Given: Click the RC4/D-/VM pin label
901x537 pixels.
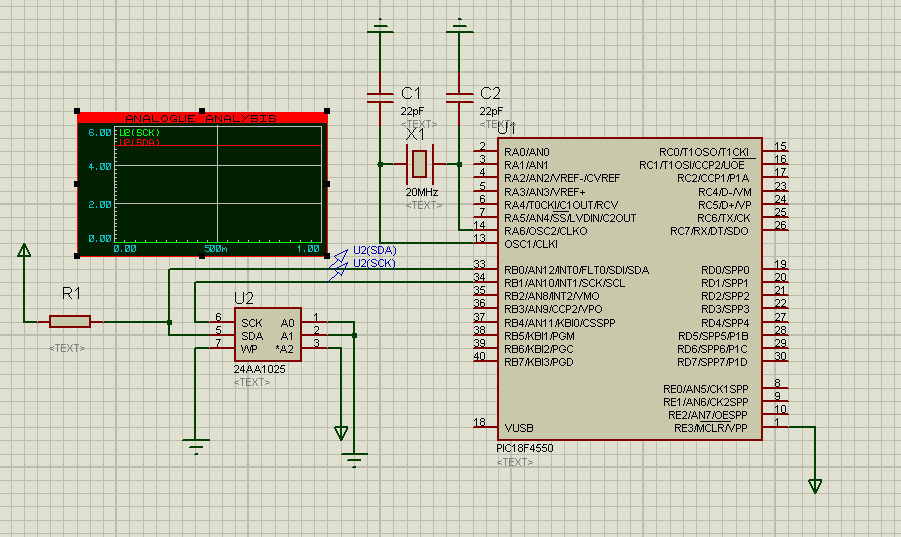Looking at the screenshot, I should [725, 192].
